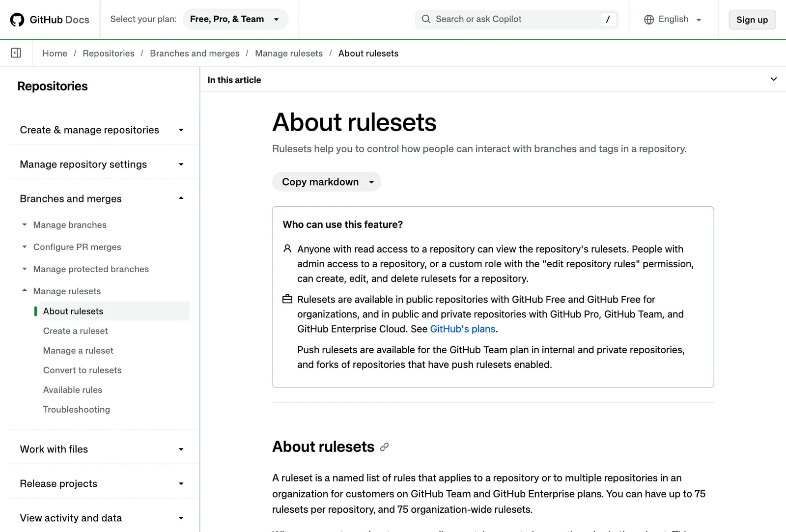Go to Branches and merges breadcrumb
Viewport: 786px width, 532px height.
(x=195, y=53)
